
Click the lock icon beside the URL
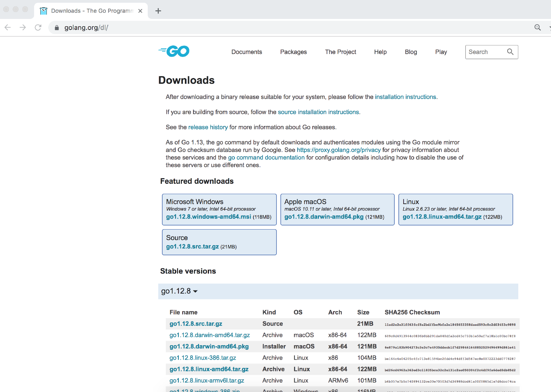57,28
